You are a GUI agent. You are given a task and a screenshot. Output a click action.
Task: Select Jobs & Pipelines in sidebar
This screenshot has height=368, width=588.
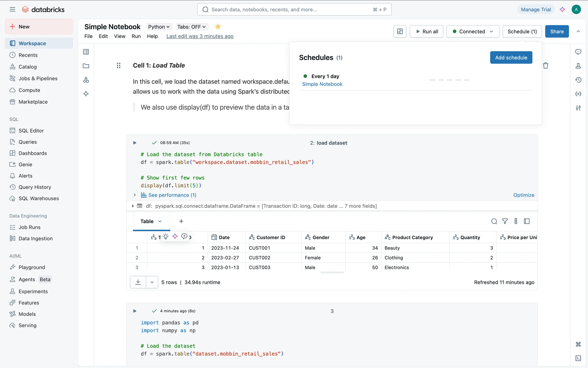(x=38, y=79)
